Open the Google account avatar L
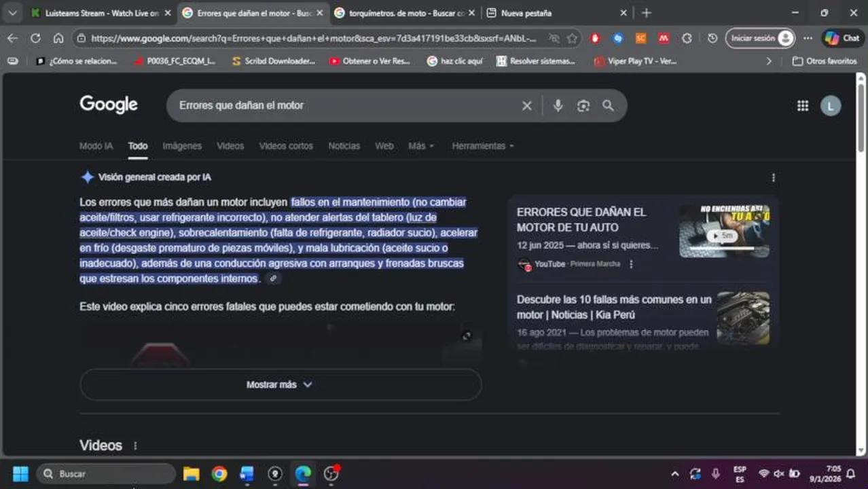The image size is (868, 489). pos(830,105)
